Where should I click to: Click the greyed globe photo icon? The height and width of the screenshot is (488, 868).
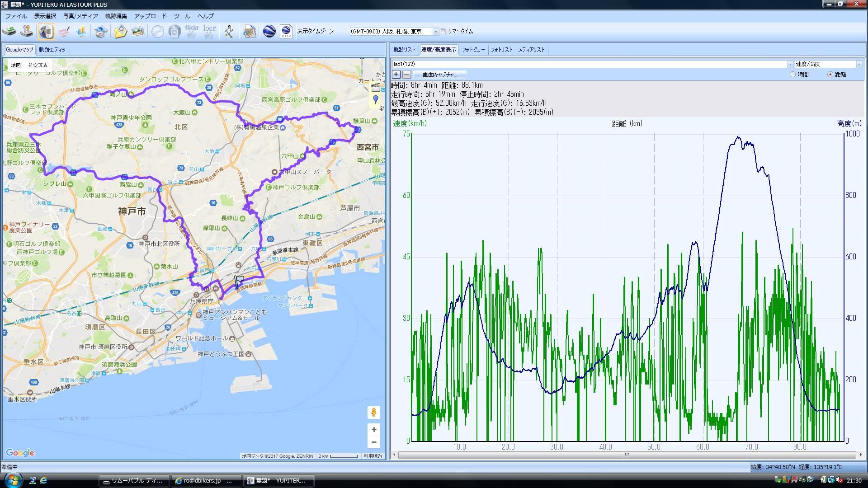tap(175, 32)
